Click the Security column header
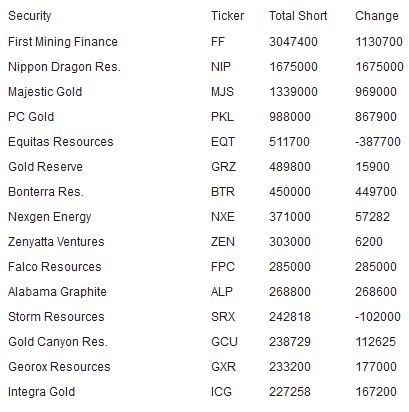 coord(30,16)
